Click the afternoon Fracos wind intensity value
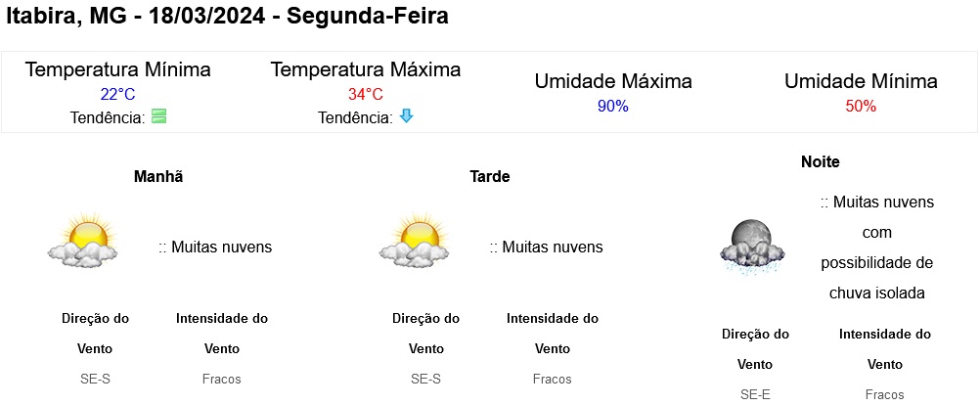The image size is (980, 406). tap(552, 379)
